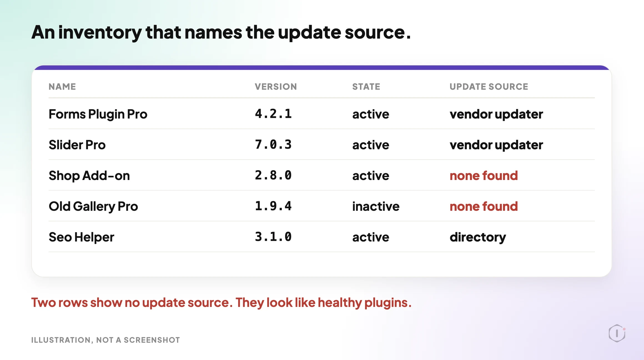
Task: Click the Old Gallery Pro name cell
Action: (93, 206)
